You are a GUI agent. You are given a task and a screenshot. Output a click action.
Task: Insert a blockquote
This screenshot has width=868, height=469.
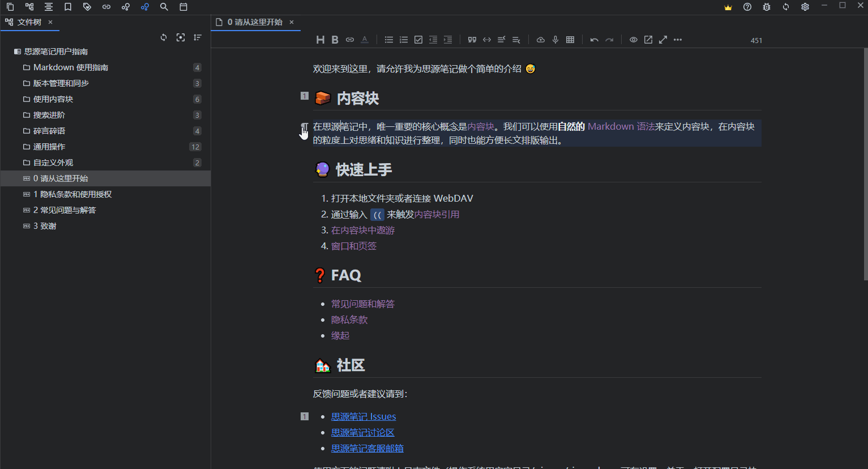472,40
